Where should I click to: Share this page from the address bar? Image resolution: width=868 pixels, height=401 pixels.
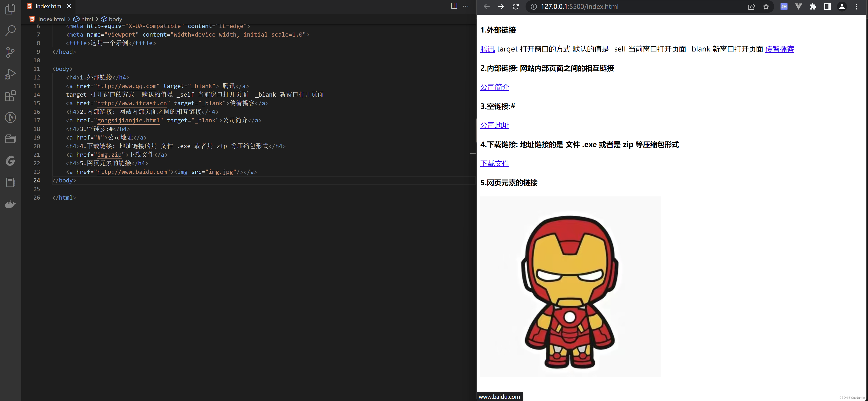point(751,6)
